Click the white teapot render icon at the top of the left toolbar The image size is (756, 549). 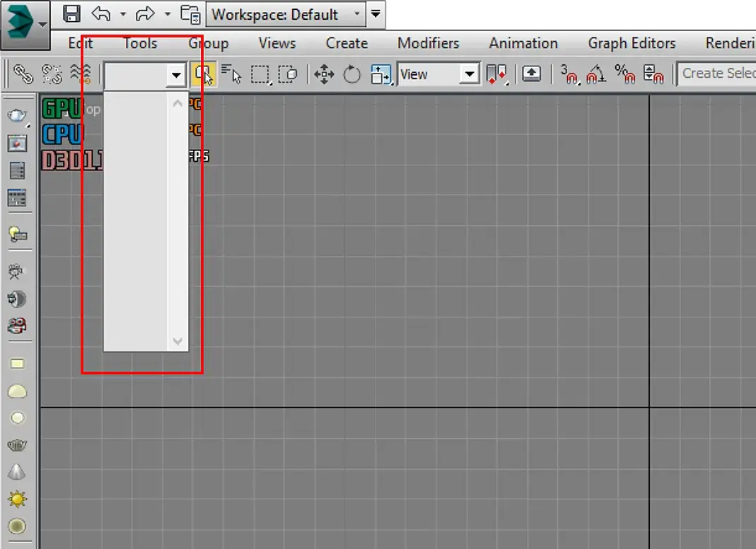point(17,116)
